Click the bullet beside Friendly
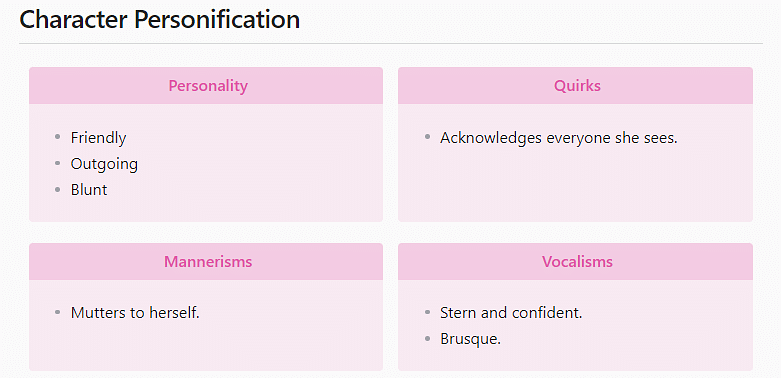Screen dimensions: 781x378 click(57, 136)
